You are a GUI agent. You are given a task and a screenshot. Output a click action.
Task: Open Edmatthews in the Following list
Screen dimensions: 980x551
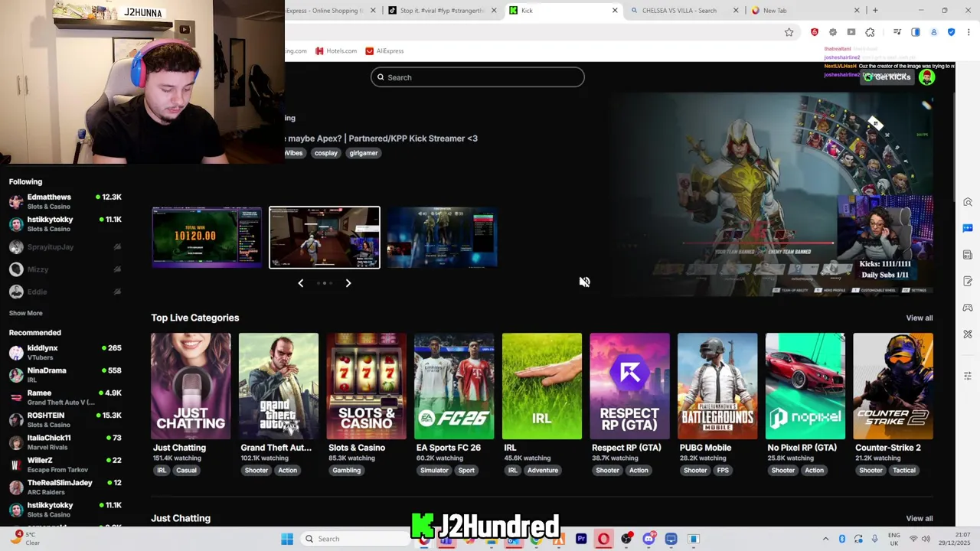(65, 201)
